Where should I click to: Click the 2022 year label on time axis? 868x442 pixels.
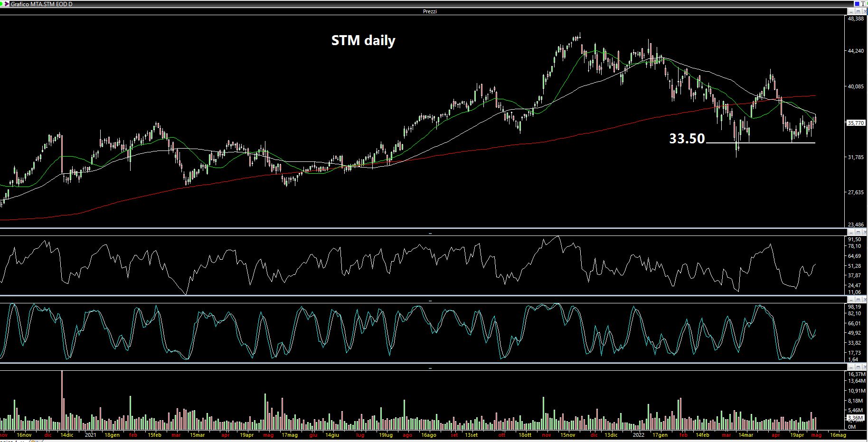(x=639, y=435)
